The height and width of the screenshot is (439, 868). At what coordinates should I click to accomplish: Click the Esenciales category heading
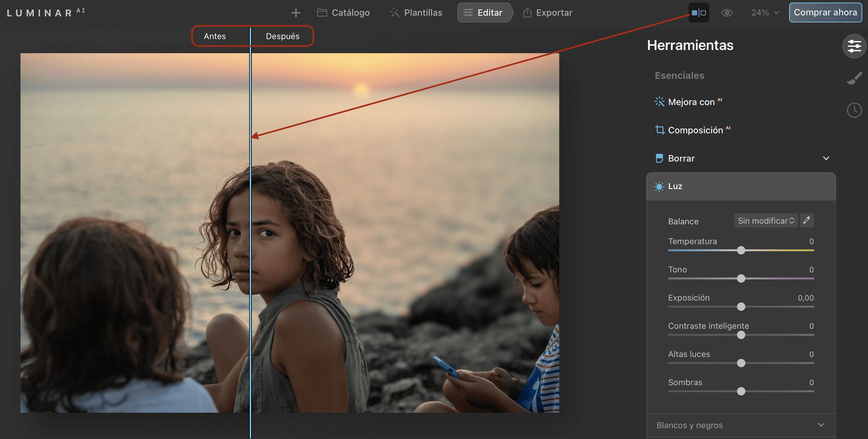point(679,75)
